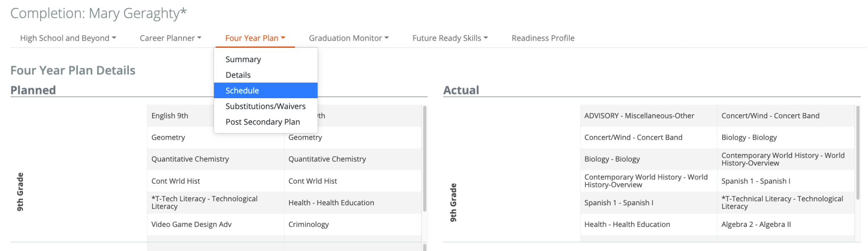Image resolution: width=868 pixels, height=251 pixels.
Task: Select Summary from the menu
Action: pos(243,59)
